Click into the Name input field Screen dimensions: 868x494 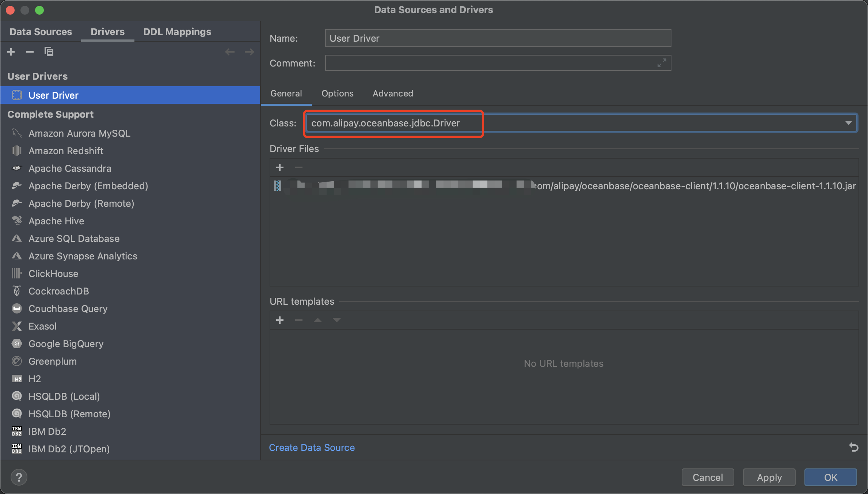coord(498,38)
